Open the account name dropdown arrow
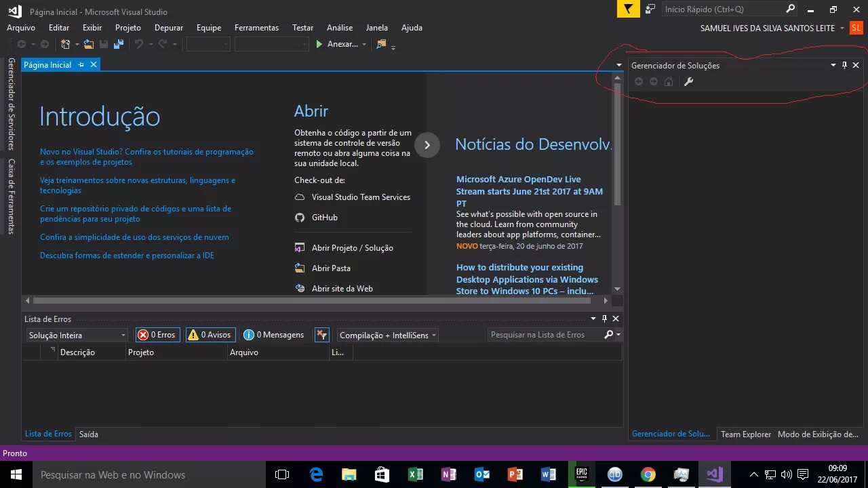 click(x=842, y=28)
